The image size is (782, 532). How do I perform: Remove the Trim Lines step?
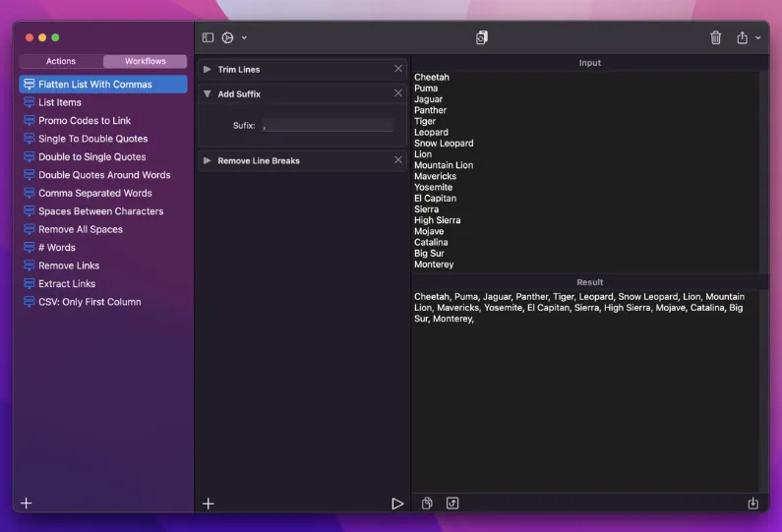[x=398, y=68]
